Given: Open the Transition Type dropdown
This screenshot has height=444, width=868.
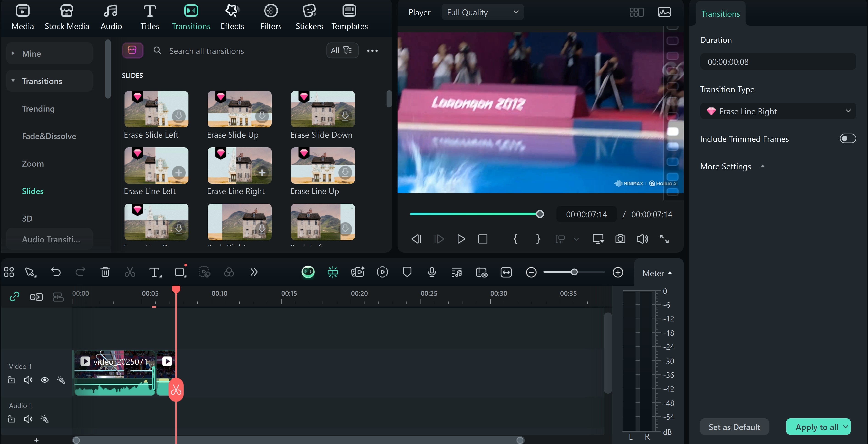Looking at the screenshot, I should coord(778,111).
